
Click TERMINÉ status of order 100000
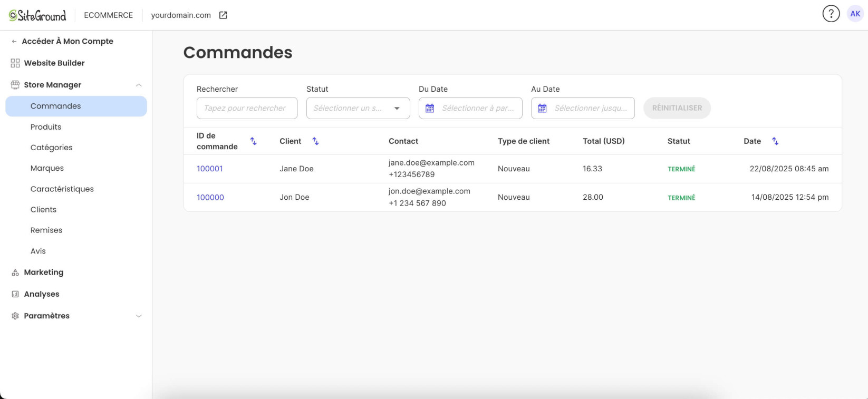pos(681,198)
